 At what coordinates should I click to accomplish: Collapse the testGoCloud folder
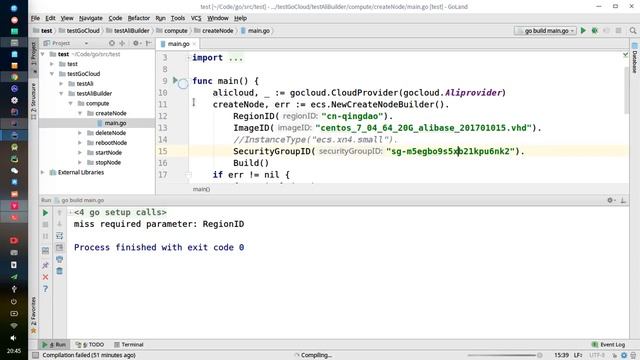coord(52,74)
